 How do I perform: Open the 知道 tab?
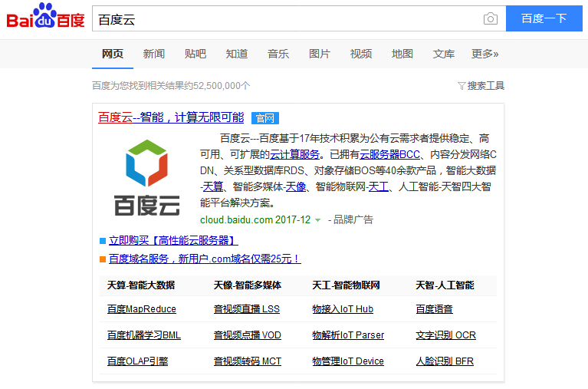pyautogui.click(x=237, y=54)
